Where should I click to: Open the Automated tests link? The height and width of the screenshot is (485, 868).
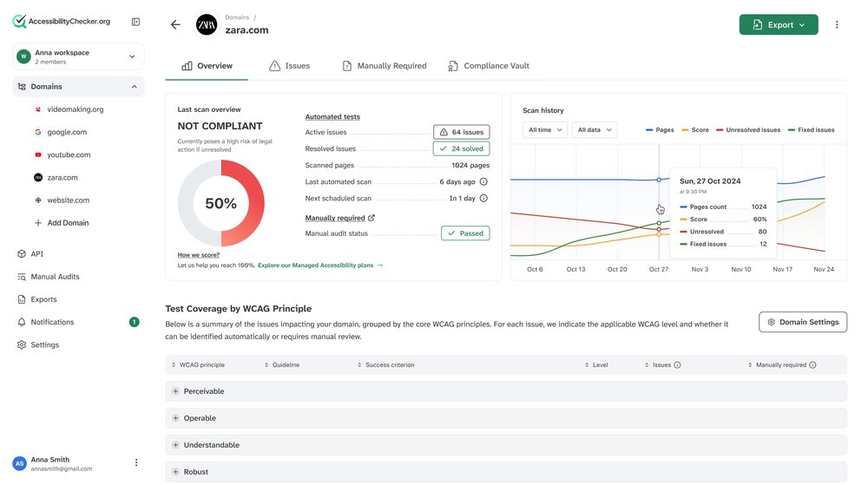tap(332, 116)
